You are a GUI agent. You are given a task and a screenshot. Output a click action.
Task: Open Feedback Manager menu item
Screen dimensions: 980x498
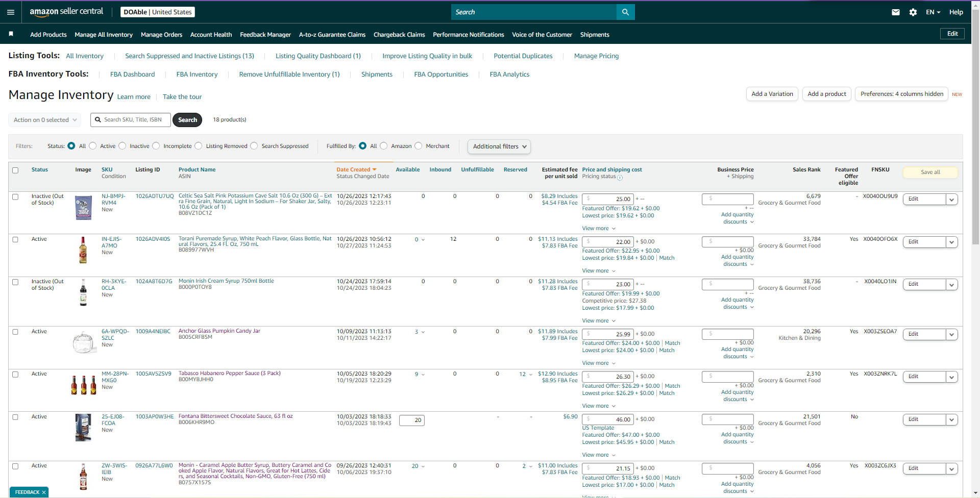coord(265,35)
